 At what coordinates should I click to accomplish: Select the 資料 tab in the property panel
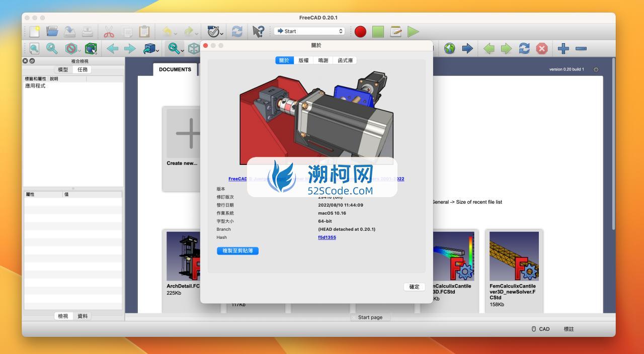point(82,316)
